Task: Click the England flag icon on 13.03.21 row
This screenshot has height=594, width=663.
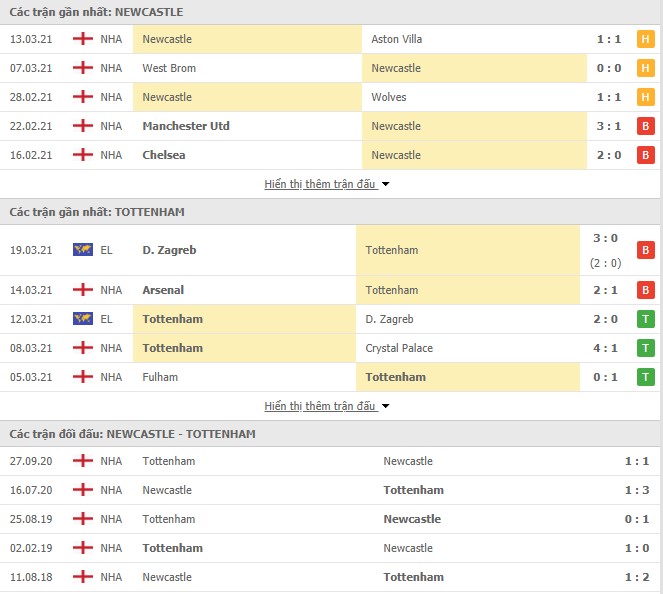Action: coord(83,39)
